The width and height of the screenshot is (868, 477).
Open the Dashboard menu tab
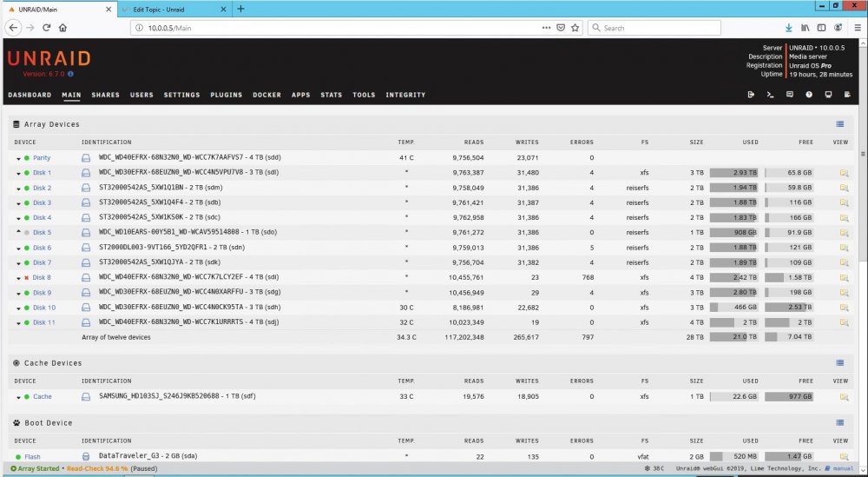tap(30, 95)
